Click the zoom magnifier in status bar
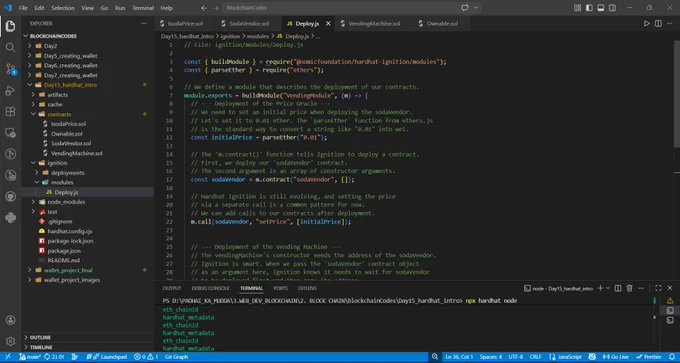 [435, 357]
